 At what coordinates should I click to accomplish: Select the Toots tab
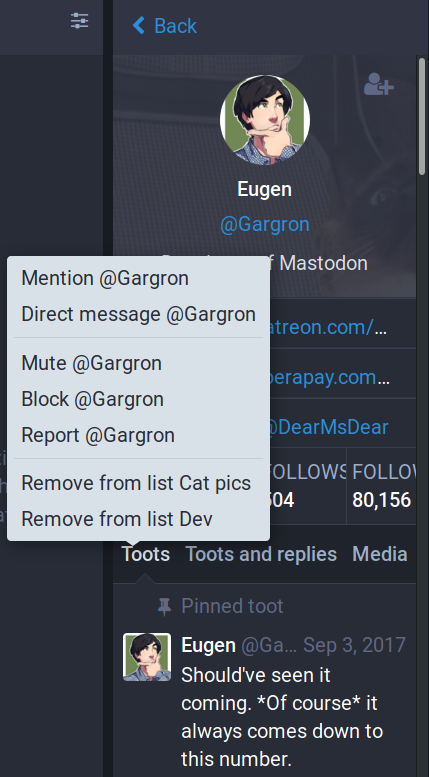click(146, 554)
